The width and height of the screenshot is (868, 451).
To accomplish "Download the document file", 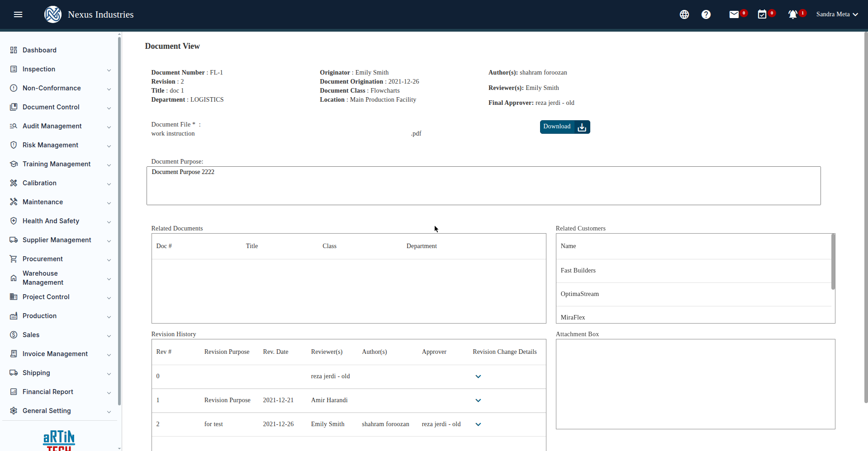I will 565,127.
